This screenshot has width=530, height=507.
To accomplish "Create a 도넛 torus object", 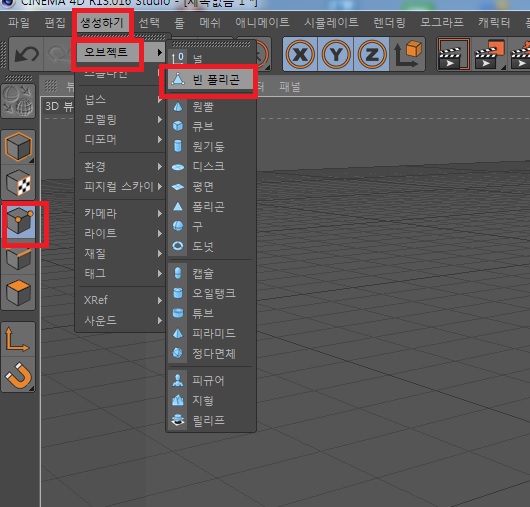I will point(211,246).
